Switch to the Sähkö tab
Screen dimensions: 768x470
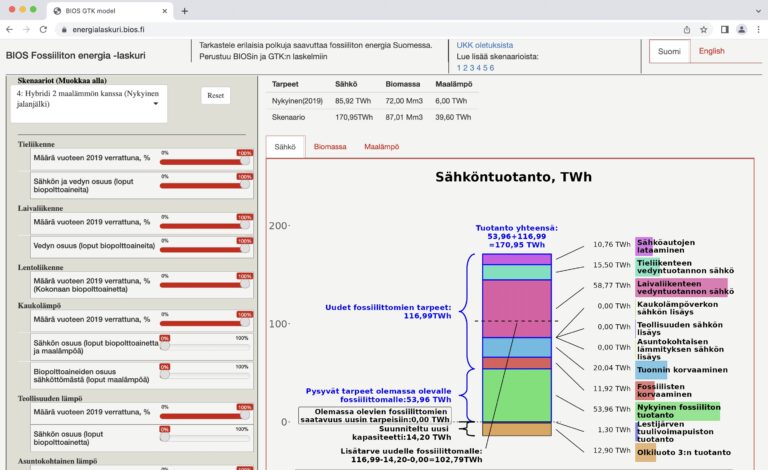(285, 146)
